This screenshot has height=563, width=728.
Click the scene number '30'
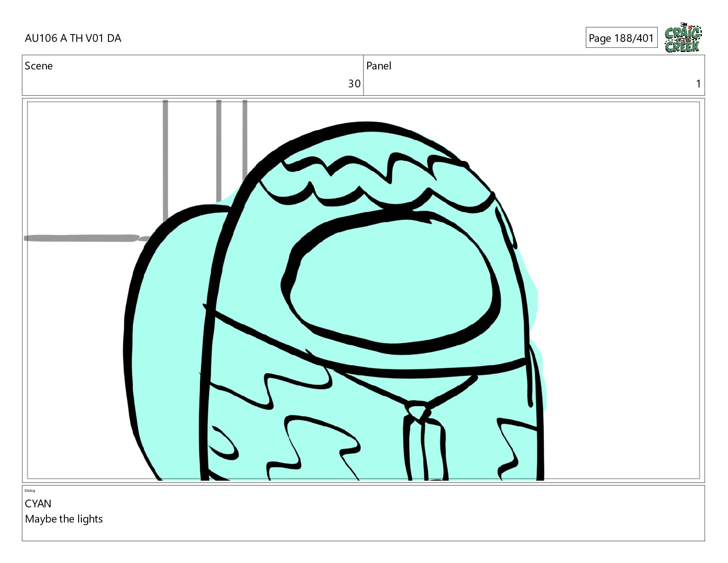[354, 84]
